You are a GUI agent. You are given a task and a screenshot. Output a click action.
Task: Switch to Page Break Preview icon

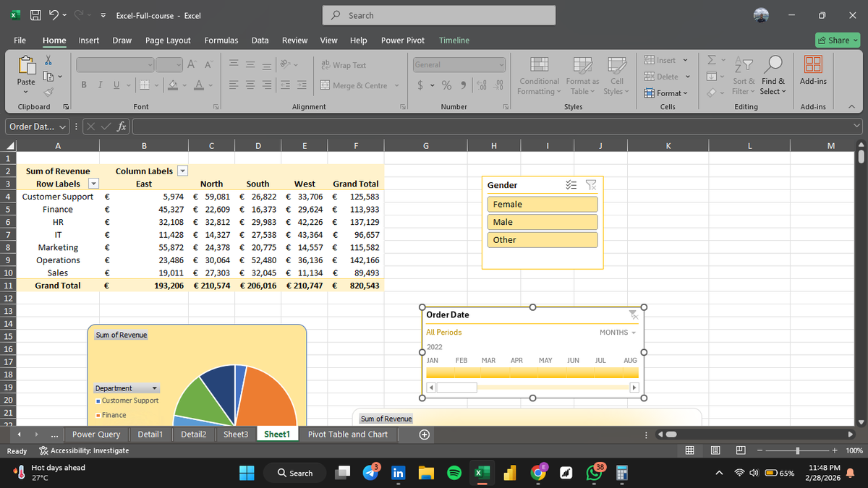coord(741,450)
